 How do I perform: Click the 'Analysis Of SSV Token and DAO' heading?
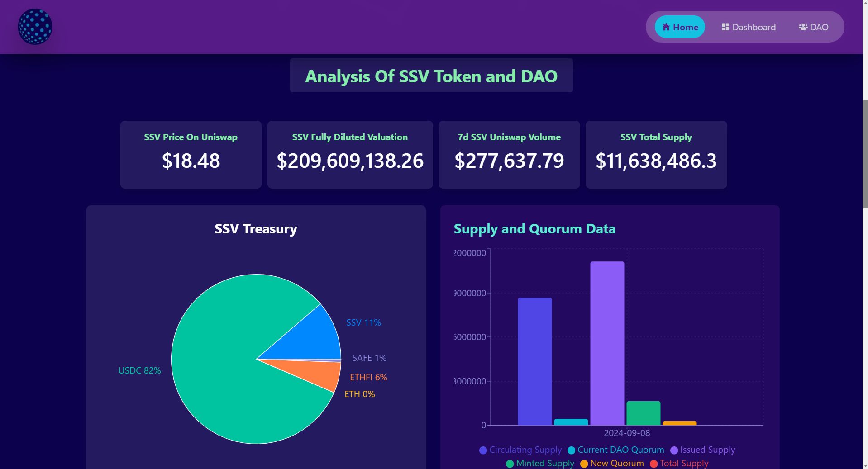[x=431, y=76]
